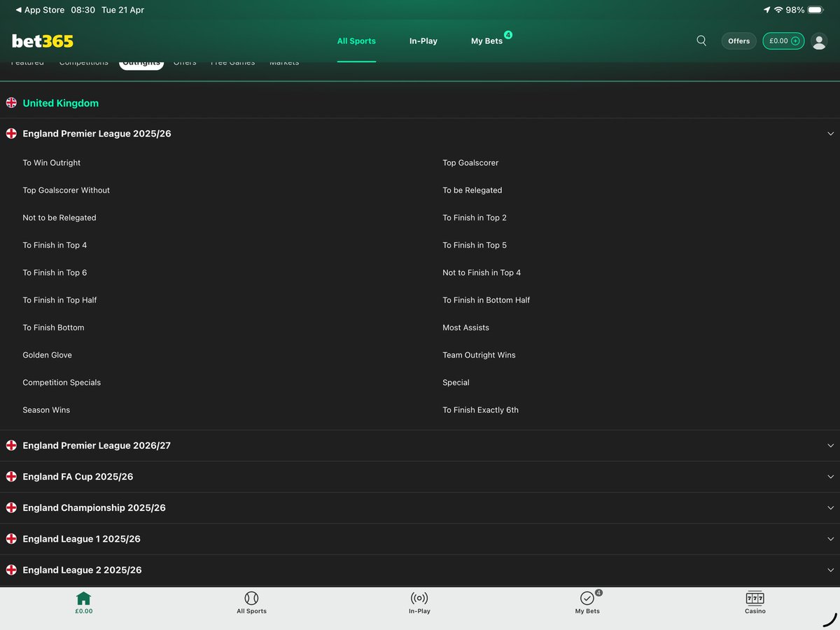Tap the England League 2 2025/26 title
This screenshot has height=630, width=840.
pos(82,570)
